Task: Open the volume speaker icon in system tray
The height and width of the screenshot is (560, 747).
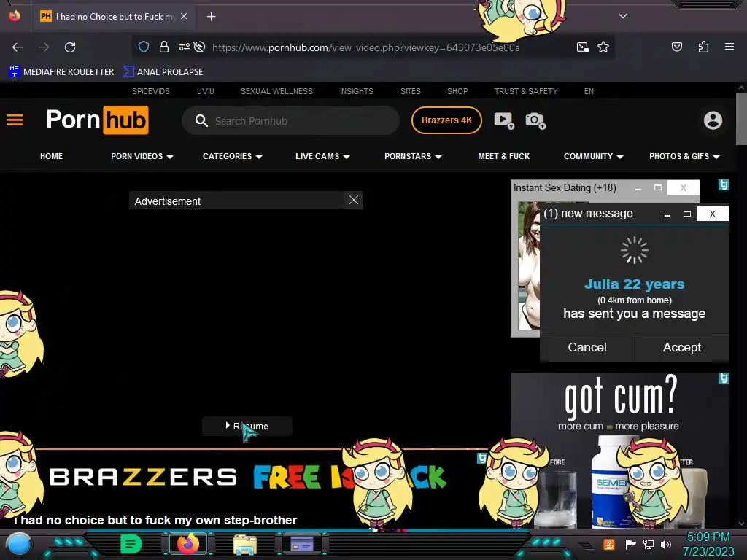Action: tap(665, 544)
